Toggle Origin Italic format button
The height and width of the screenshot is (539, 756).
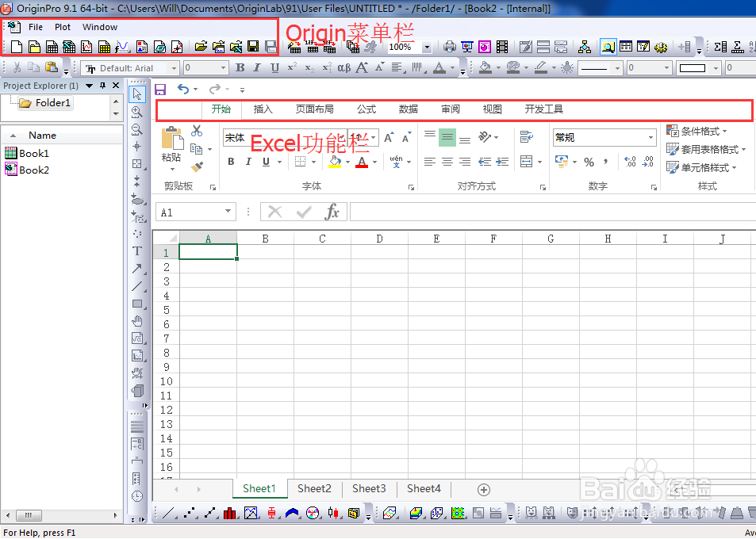coord(257,68)
